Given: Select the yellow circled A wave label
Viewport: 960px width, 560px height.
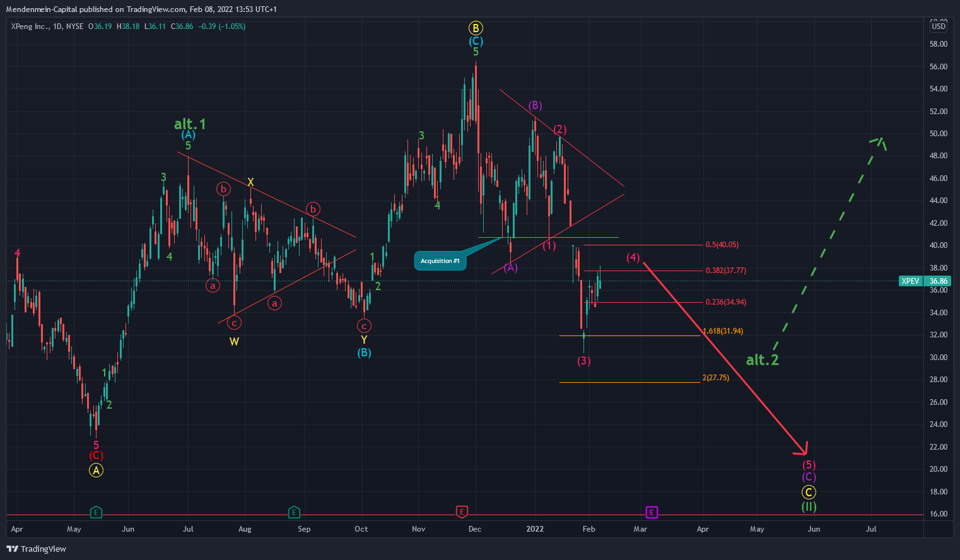Looking at the screenshot, I should click(x=95, y=470).
